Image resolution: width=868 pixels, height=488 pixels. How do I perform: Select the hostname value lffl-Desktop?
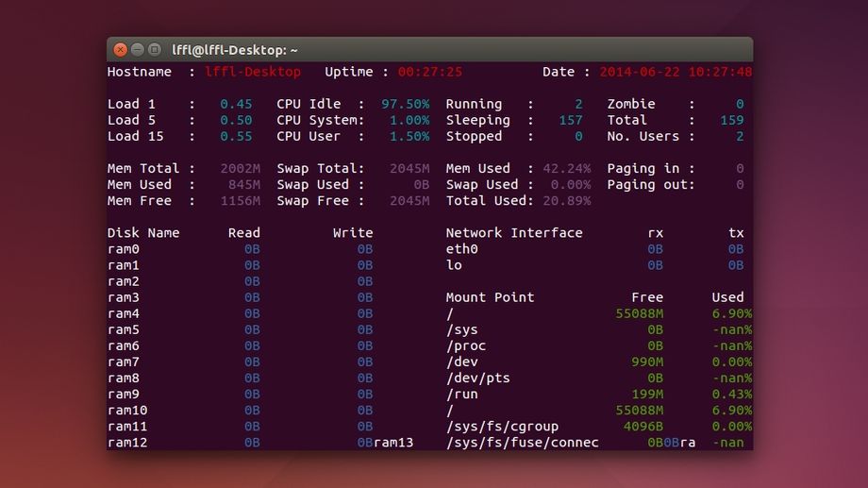253,72
